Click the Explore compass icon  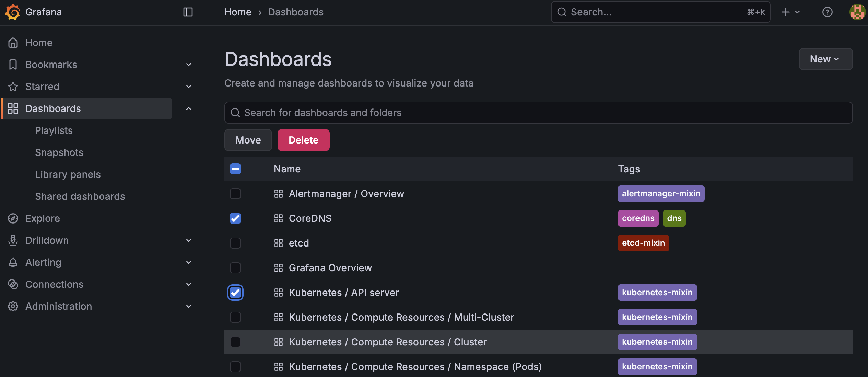13,218
